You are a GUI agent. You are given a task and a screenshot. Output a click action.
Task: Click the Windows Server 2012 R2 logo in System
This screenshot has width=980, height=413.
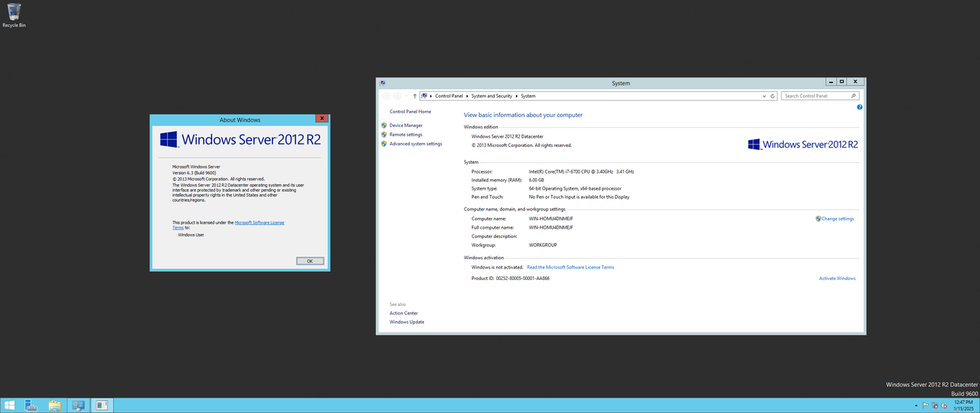[803, 144]
